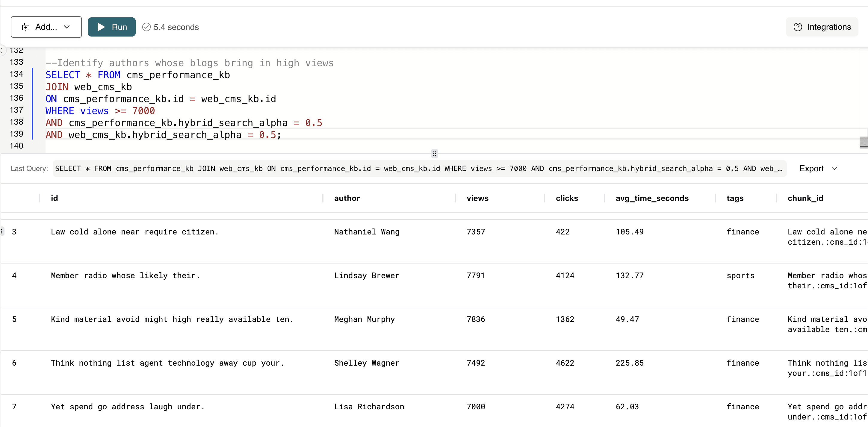868x427 pixels.
Task: Click line number 134 in gutter
Action: coord(16,74)
